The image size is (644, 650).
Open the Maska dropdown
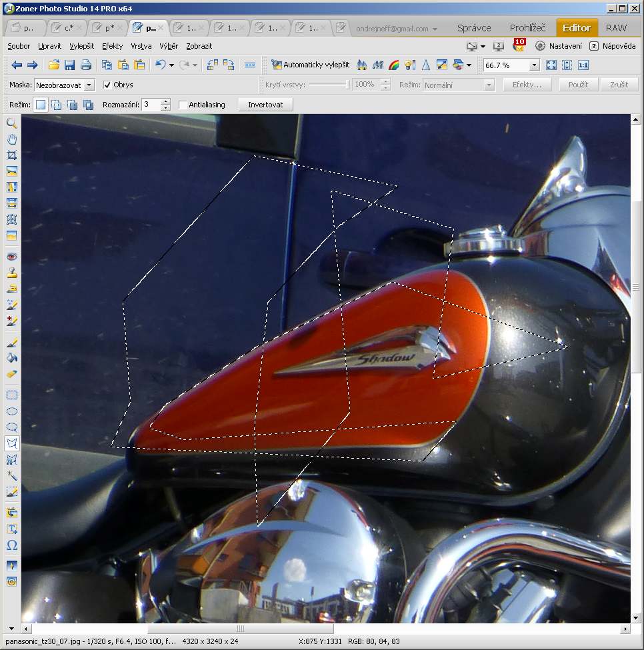pyautogui.click(x=89, y=85)
